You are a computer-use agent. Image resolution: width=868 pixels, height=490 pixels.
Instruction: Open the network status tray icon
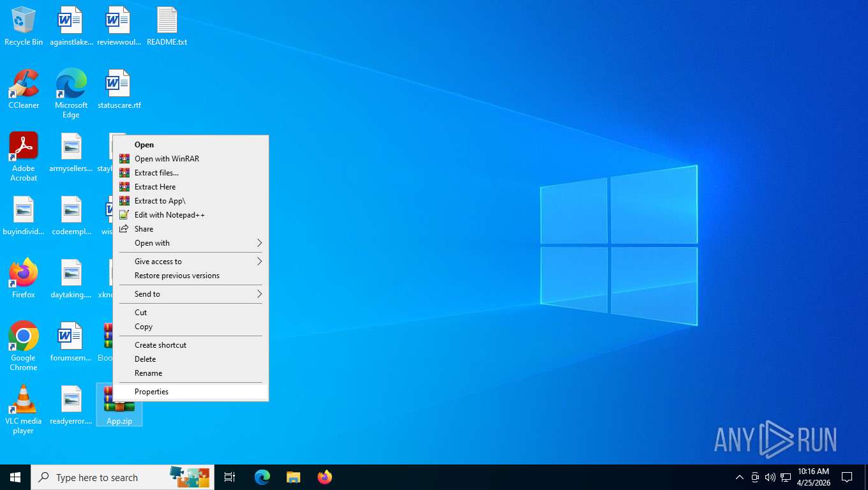(786, 477)
